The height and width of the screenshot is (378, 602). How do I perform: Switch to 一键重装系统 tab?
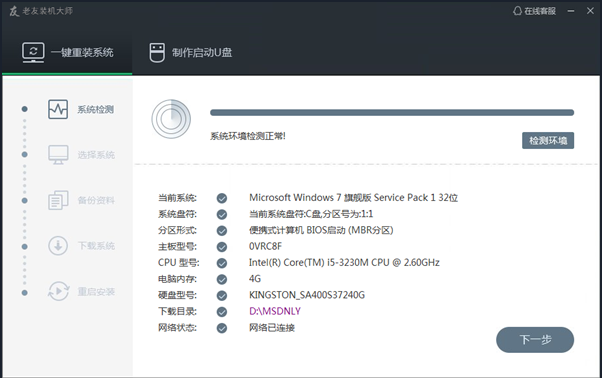[67, 53]
